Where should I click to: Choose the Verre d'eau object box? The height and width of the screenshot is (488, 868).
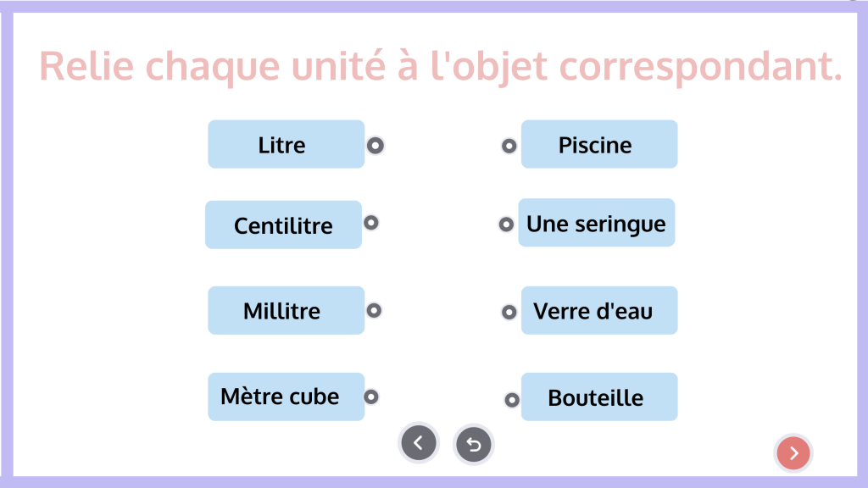coord(598,311)
